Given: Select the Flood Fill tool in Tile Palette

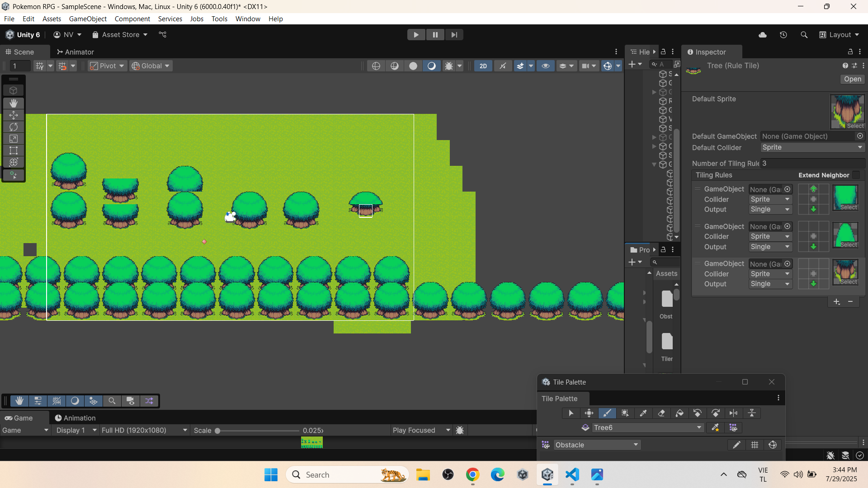Looking at the screenshot, I should coord(679,413).
